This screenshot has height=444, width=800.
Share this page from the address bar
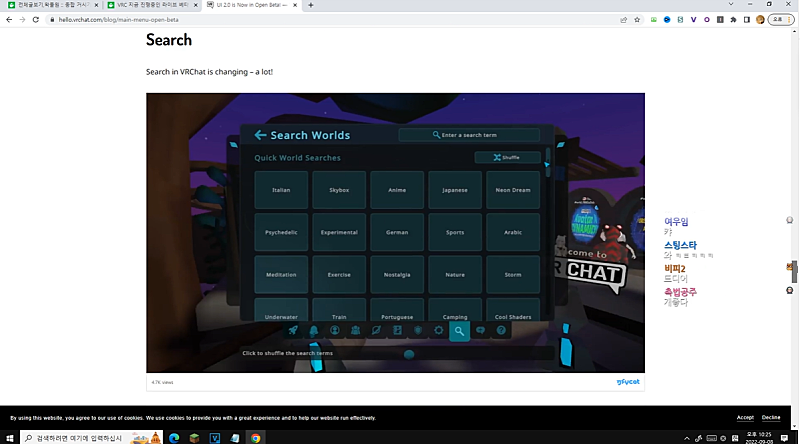click(623, 20)
